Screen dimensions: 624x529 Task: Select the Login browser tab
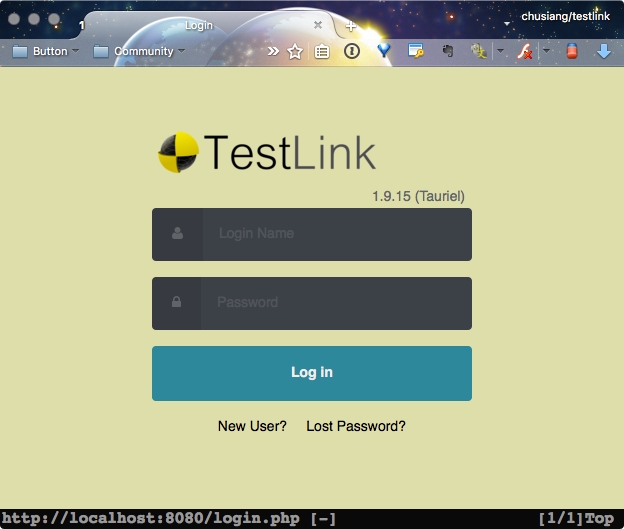coord(200,25)
